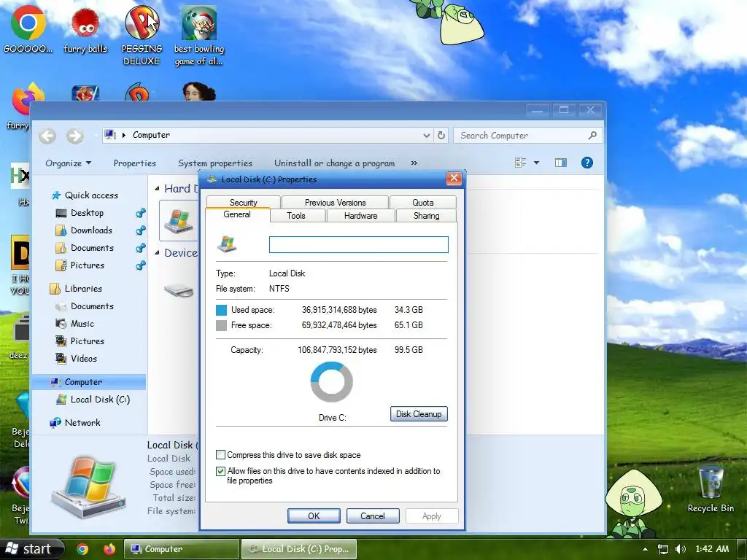Select Documents under Quick access

[92, 248]
